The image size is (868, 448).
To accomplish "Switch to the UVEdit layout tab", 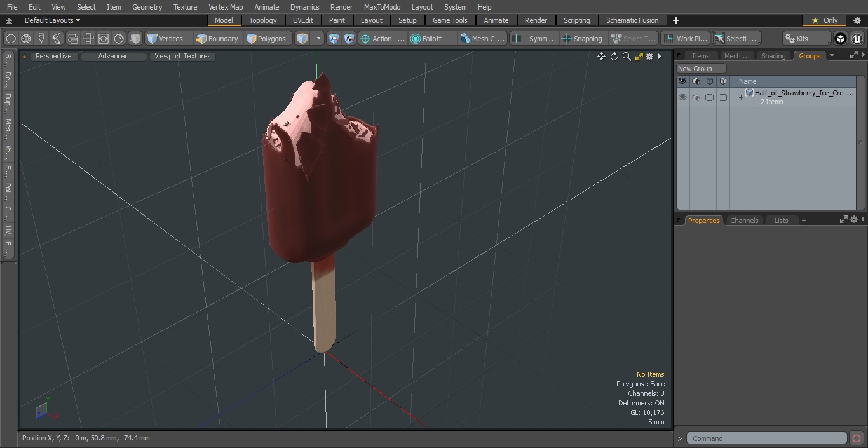I will [x=303, y=20].
